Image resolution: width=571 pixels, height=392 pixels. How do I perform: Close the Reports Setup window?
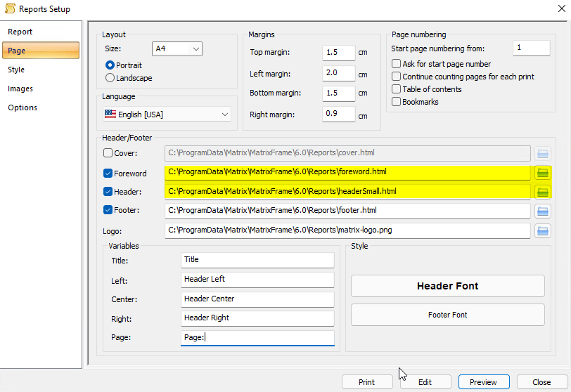[562, 8]
